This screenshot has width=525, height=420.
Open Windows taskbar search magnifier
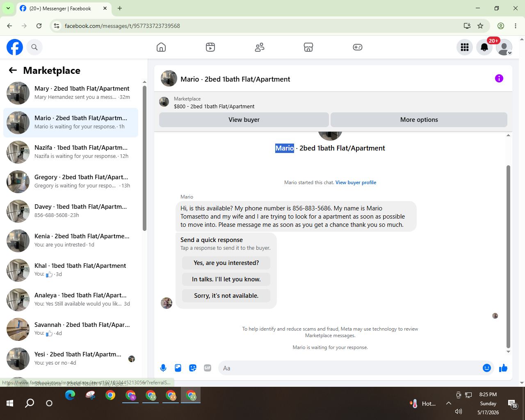(x=30, y=403)
